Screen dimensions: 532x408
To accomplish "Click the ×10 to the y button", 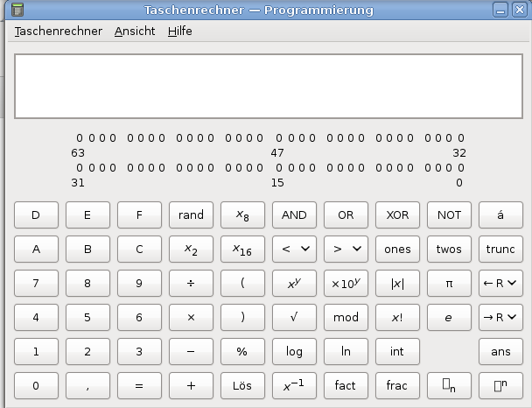I will coord(346,283).
